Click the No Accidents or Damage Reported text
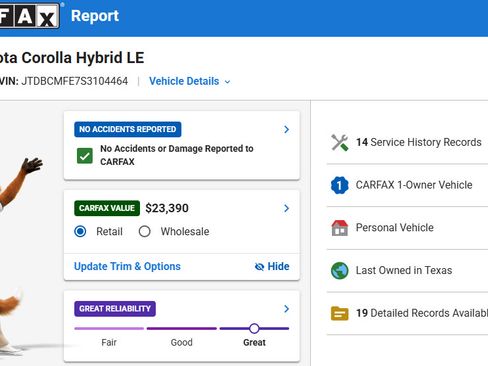The image size is (488, 366). click(x=177, y=155)
